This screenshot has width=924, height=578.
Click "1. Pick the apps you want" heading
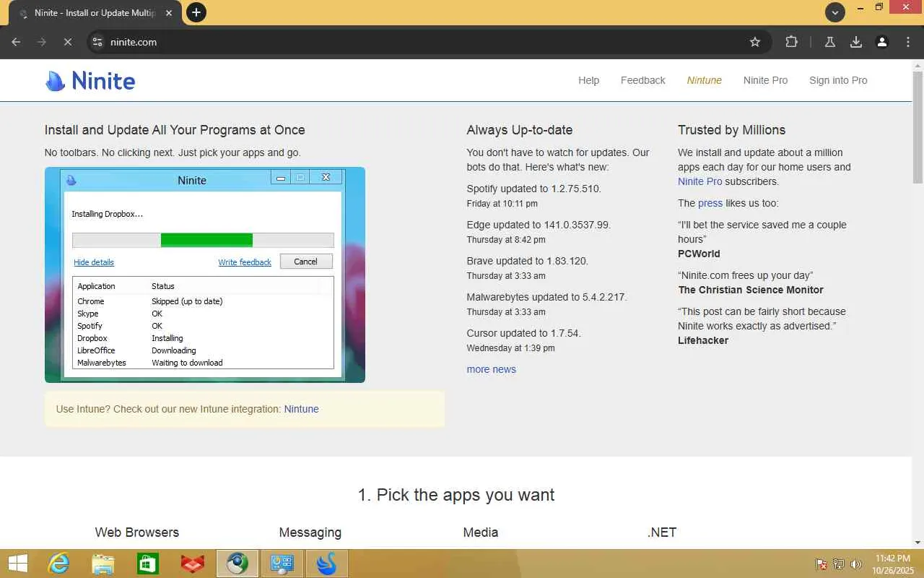(x=456, y=495)
